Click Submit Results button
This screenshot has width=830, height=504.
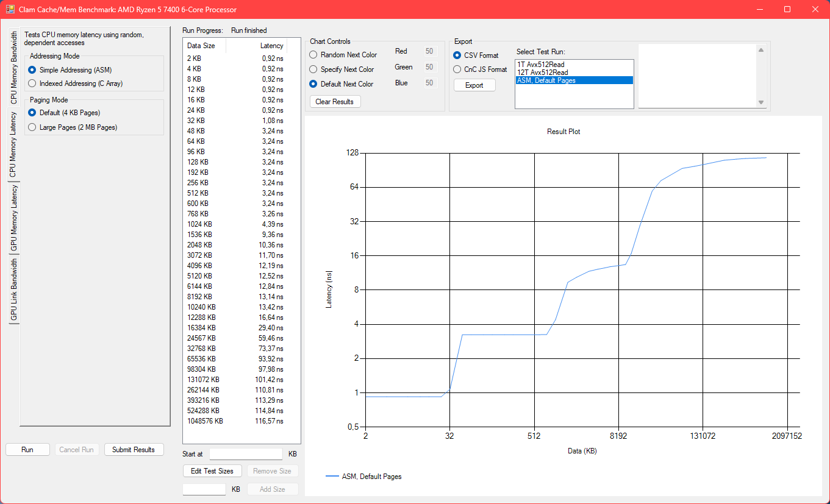point(134,450)
